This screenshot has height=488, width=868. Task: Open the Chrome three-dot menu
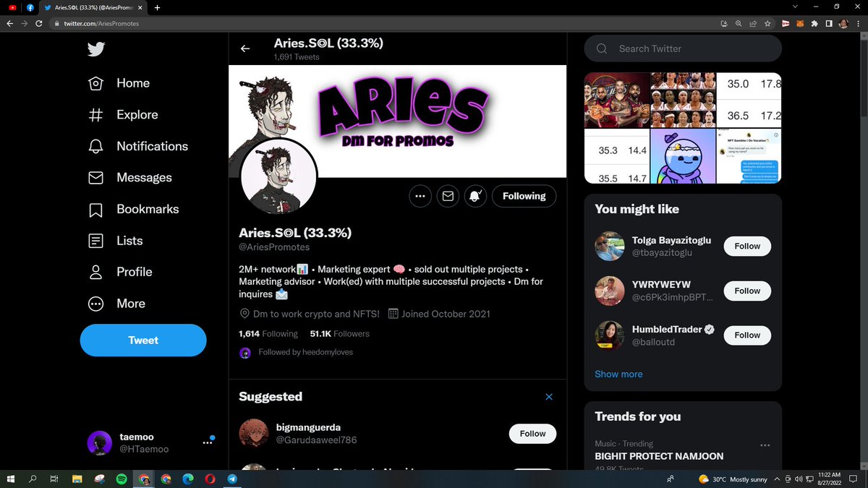[859, 23]
